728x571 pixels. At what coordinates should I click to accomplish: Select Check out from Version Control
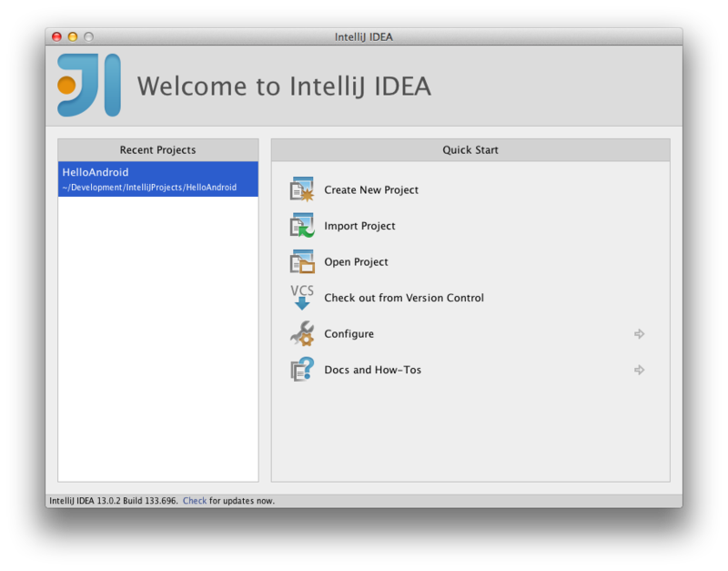404,298
